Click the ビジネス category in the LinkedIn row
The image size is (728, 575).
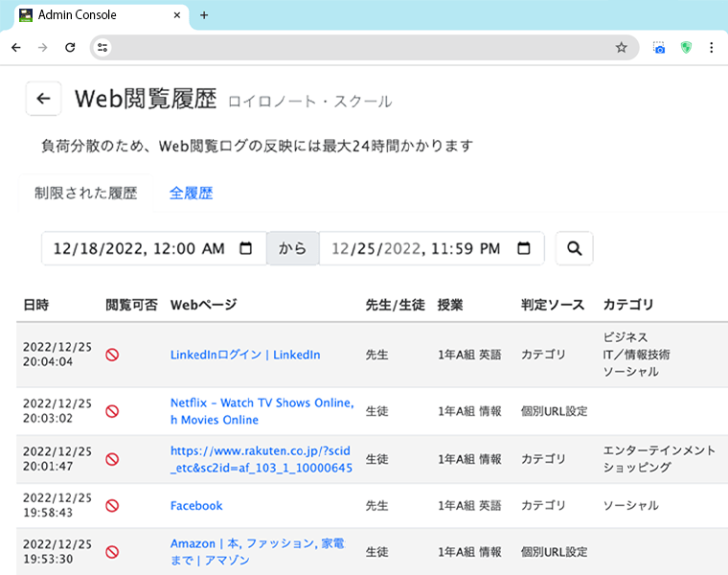point(625,337)
